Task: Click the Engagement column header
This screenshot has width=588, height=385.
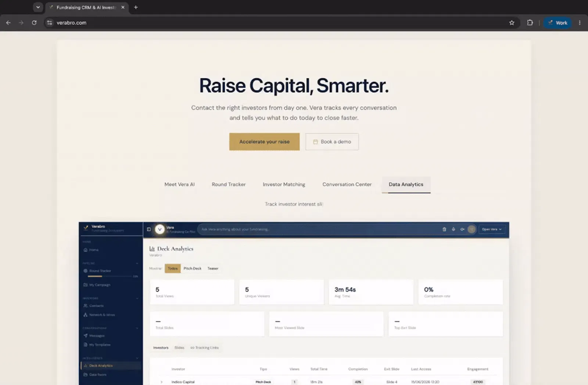Action: (x=478, y=369)
